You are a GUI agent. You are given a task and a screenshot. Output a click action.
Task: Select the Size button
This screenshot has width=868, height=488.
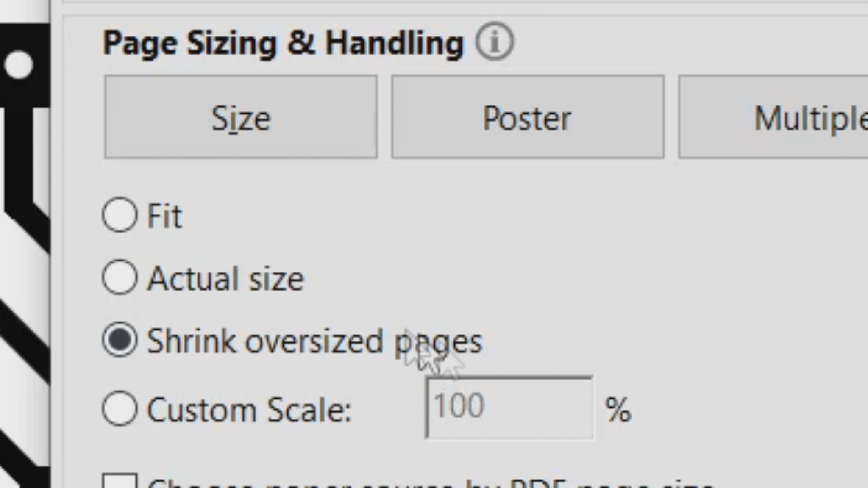click(241, 117)
